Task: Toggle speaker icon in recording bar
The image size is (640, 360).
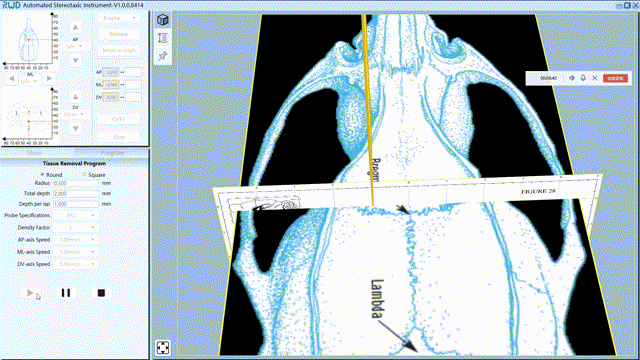Action: click(x=572, y=78)
